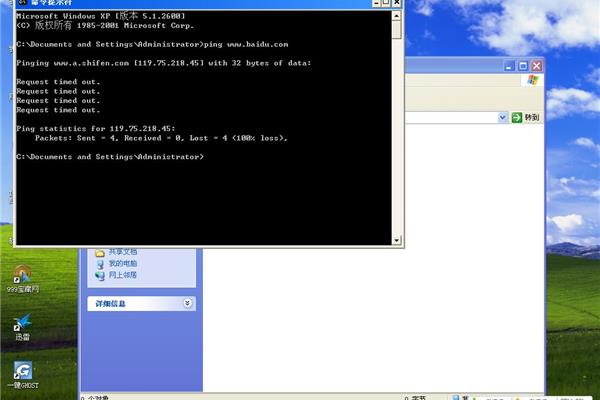Viewport: 600px width, 400px height.
Task: Click the command prompt title bar icon
Action: click(22, 3)
